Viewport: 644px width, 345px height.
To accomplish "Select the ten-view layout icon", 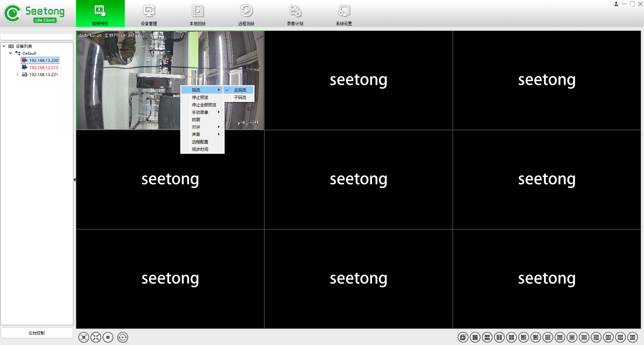I will click(560, 337).
